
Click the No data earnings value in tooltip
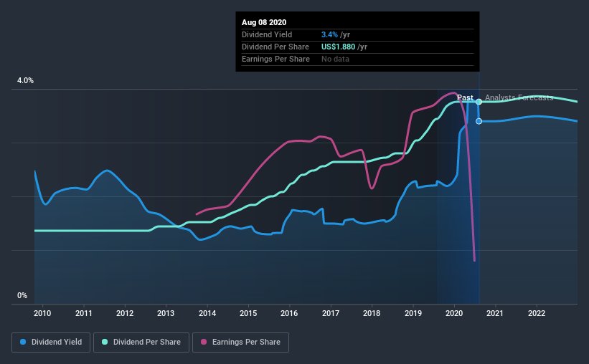[335, 59]
